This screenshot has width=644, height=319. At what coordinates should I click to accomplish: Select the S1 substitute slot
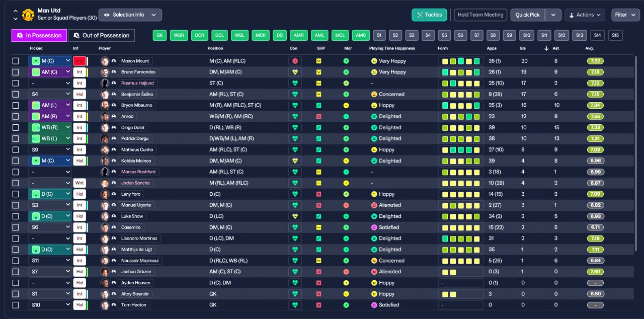coord(379,35)
